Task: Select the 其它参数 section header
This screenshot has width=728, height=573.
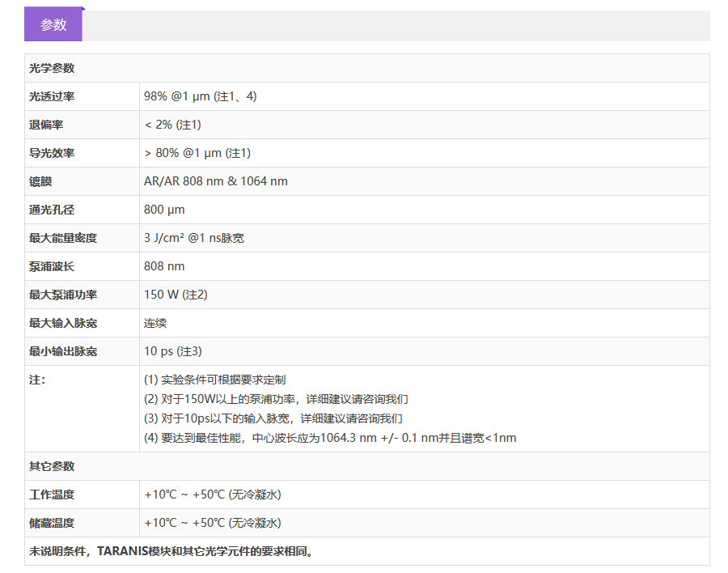Action: (52, 466)
